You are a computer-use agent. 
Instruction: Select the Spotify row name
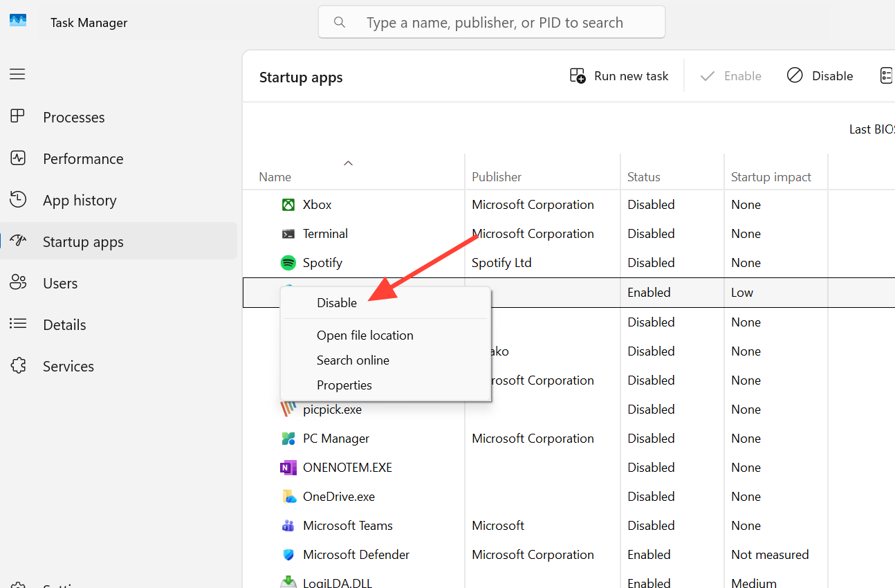[322, 263]
